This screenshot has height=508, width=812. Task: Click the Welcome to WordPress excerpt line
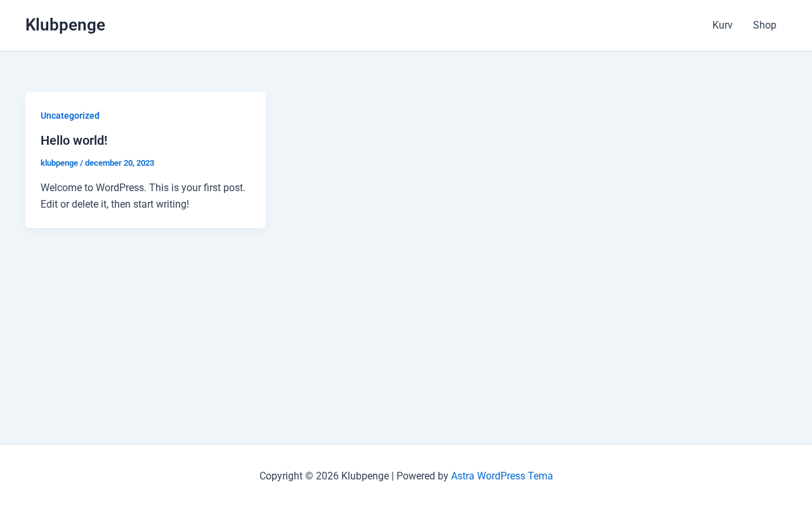tap(143, 188)
